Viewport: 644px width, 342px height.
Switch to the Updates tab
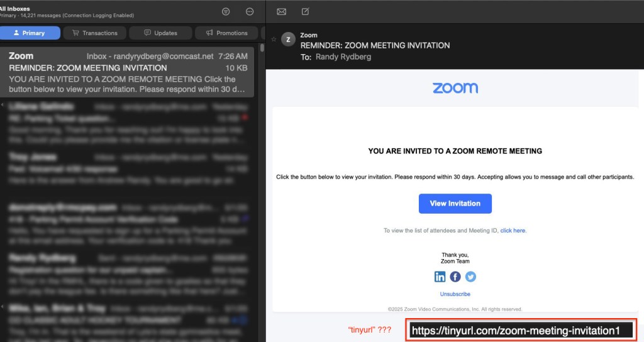pyautogui.click(x=160, y=33)
